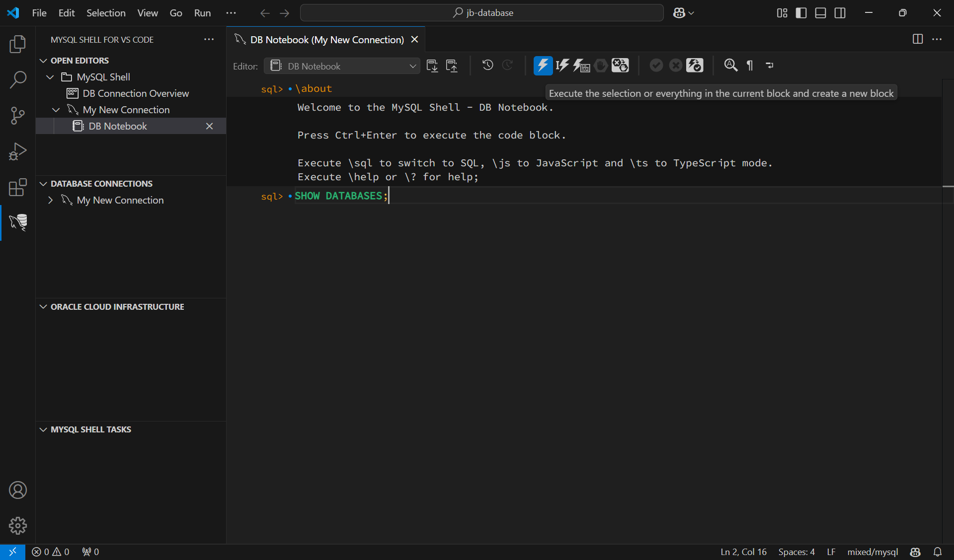
Task: Open MySQL Shell view in activity bar
Action: pyautogui.click(x=18, y=222)
